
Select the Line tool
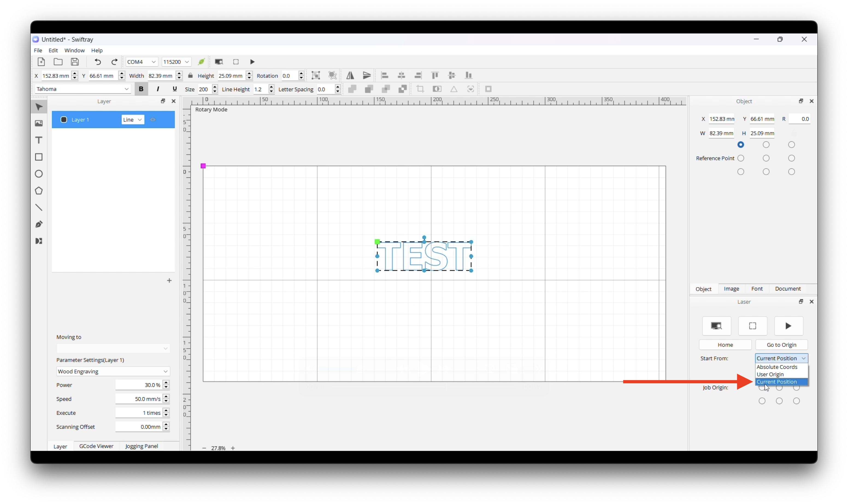[39, 207]
